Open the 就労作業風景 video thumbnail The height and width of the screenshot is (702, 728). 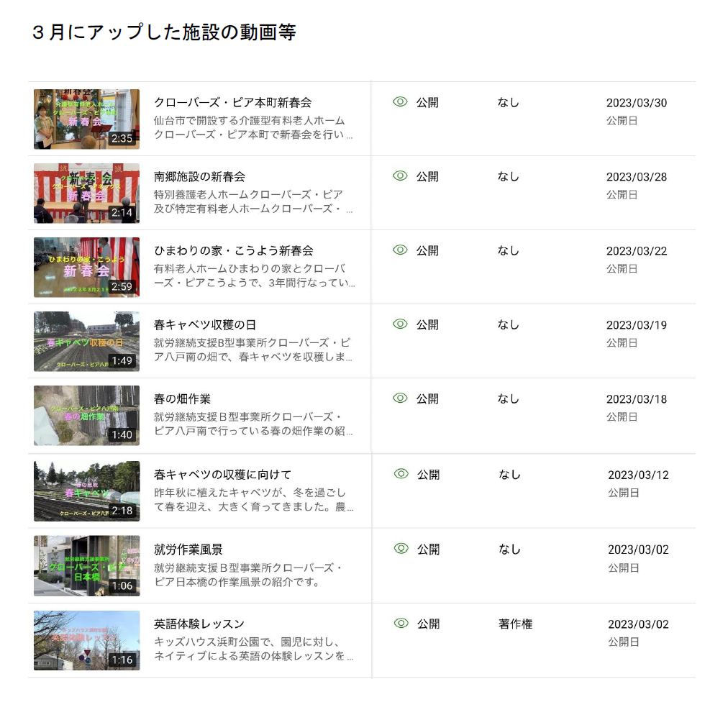pyautogui.click(x=86, y=566)
